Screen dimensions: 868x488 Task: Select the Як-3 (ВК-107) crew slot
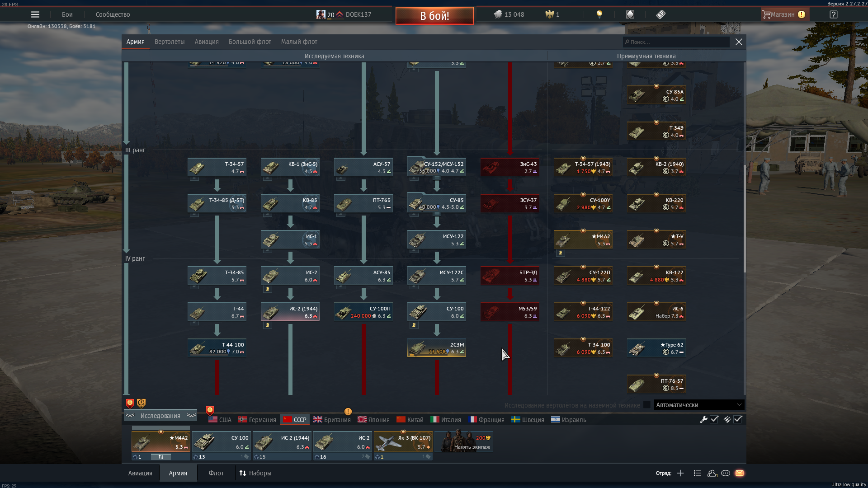coord(403,441)
